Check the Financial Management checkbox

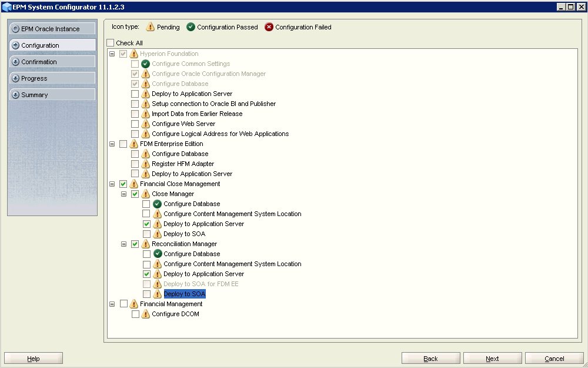pos(123,304)
